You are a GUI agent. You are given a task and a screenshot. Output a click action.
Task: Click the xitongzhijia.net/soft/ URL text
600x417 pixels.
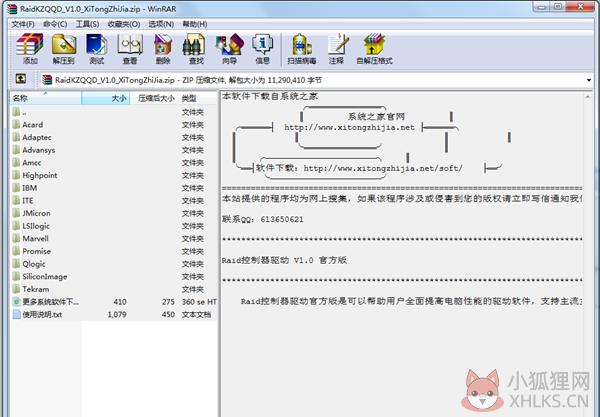(x=383, y=168)
